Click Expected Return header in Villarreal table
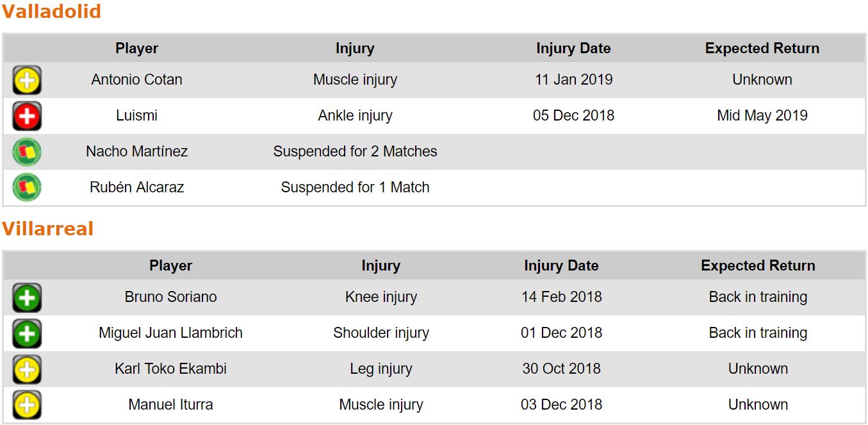868x425 pixels. [x=758, y=266]
